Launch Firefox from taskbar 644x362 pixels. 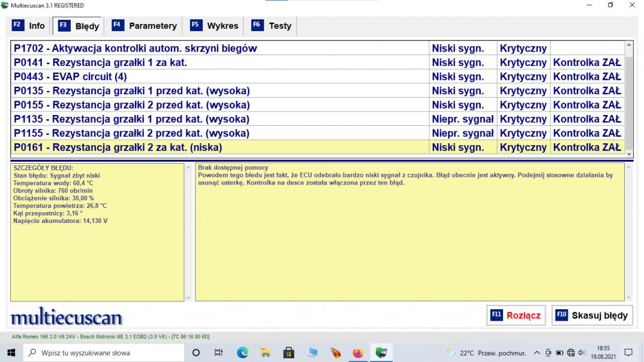click(358, 353)
